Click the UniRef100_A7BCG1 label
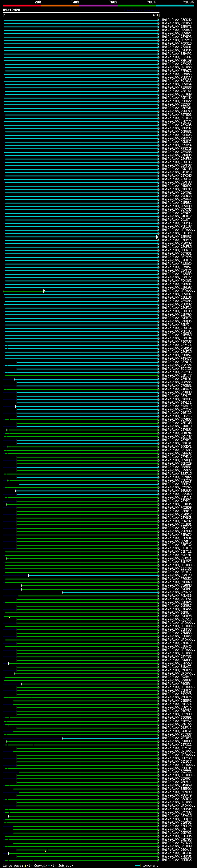The image size is (197, 868). tap(176, 856)
